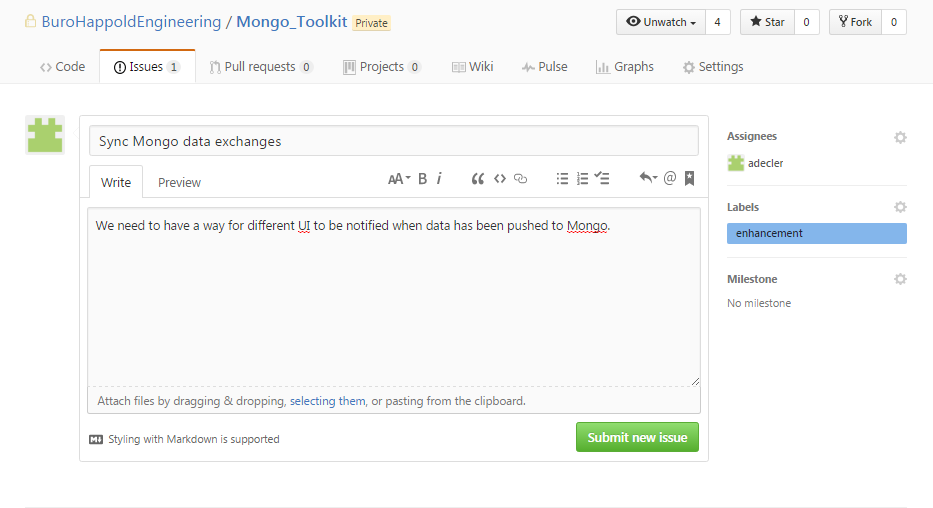933x508 pixels.
Task: Open the Milestone gear settings
Action: pos(900,279)
